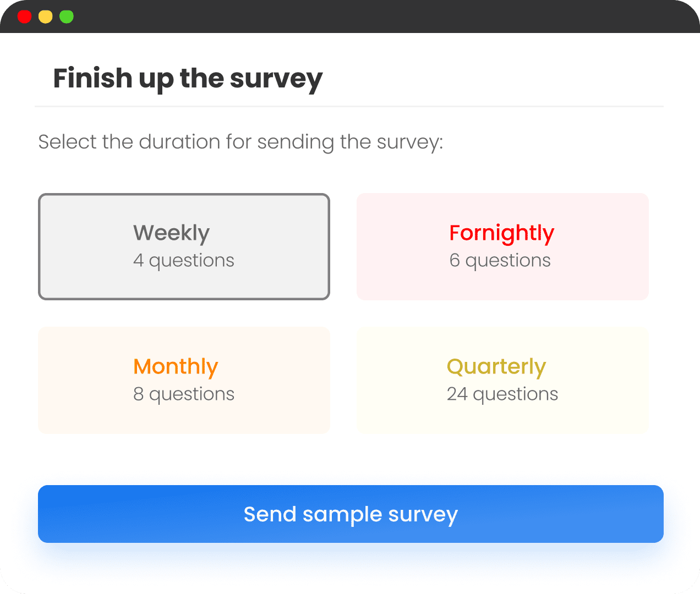Click the orange 'Monthly' title text
This screenshot has width=700, height=594.
coord(176,367)
